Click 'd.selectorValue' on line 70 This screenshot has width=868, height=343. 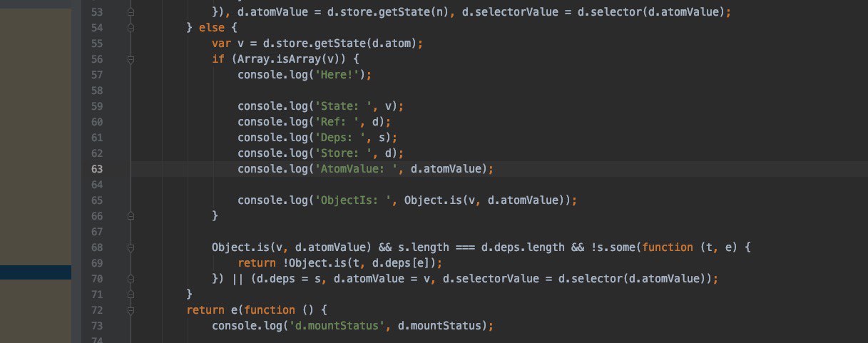point(491,278)
